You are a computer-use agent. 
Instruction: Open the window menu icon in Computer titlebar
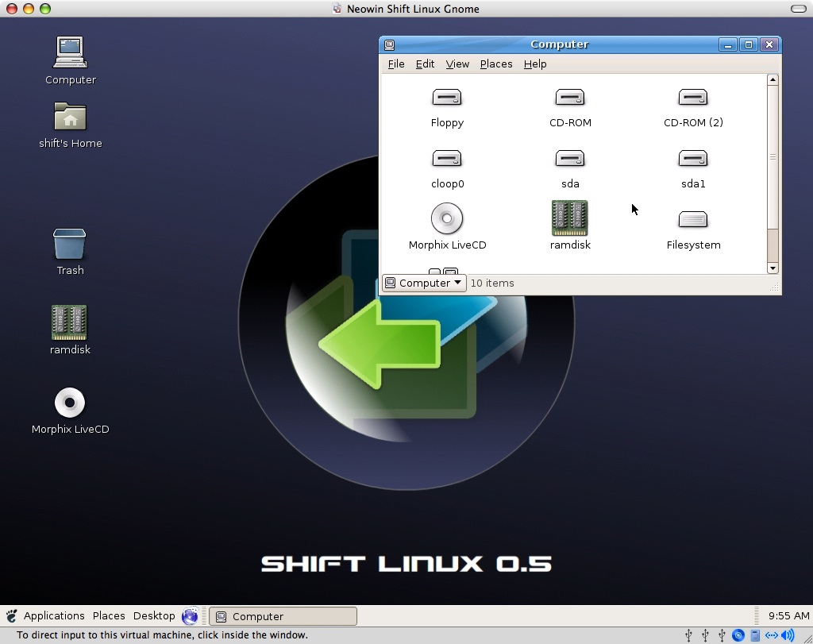[389, 45]
